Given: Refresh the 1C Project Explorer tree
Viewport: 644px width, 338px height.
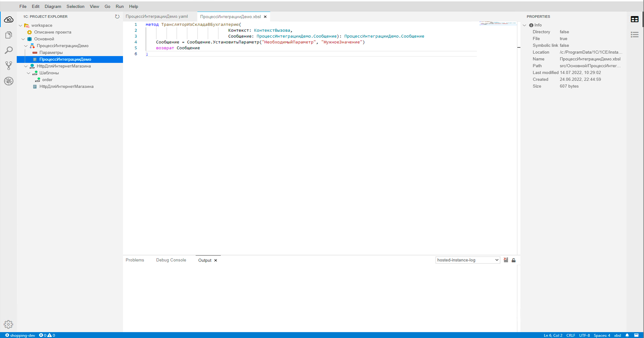Looking at the screenshot, I should (x=117, y=16).
